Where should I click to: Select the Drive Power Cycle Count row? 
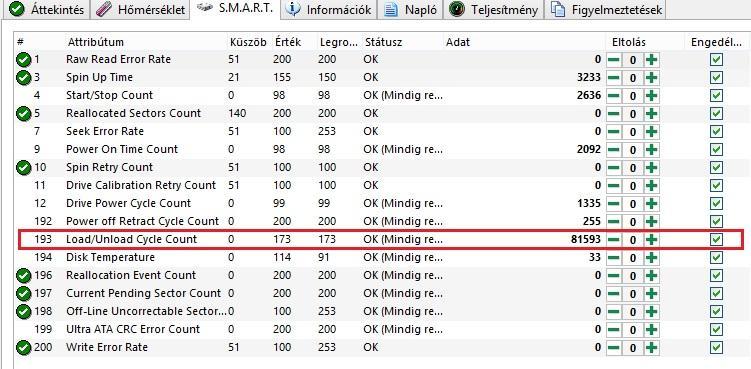point(381,204)
